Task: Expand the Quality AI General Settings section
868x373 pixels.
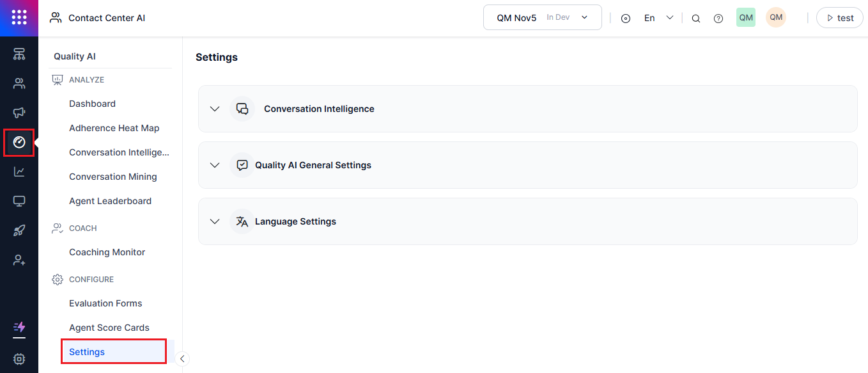Action: (x=527, y=165)
